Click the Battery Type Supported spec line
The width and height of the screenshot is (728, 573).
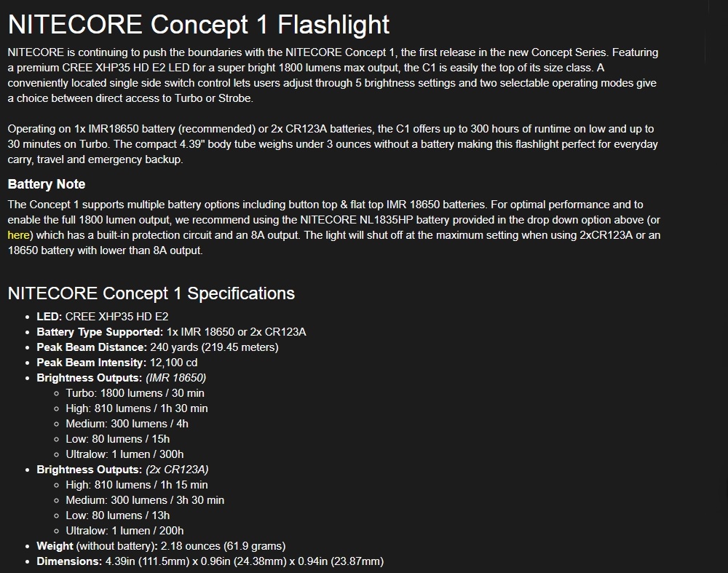pos(171,332)
